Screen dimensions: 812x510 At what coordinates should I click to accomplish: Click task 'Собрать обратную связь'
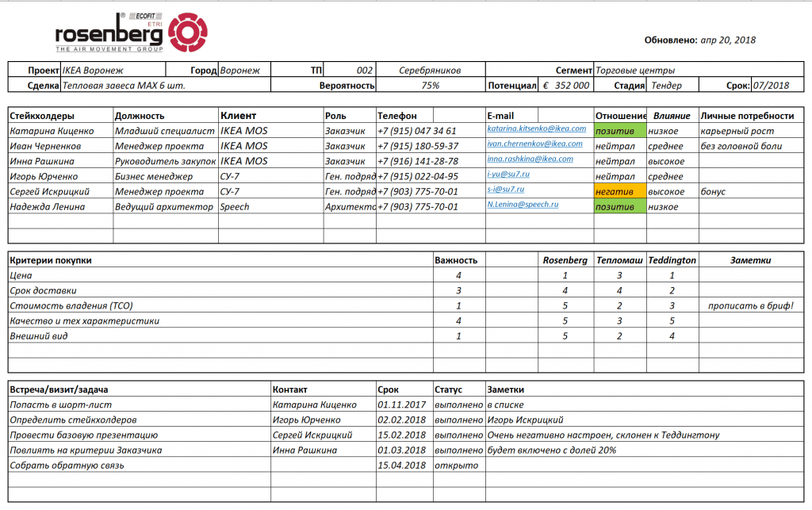click(x=67, y=465)
